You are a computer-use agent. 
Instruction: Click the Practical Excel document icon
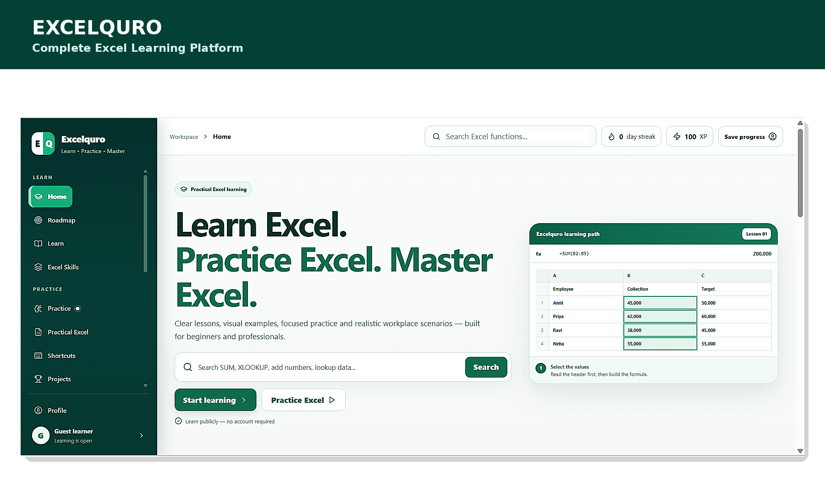tap(38, 332)
